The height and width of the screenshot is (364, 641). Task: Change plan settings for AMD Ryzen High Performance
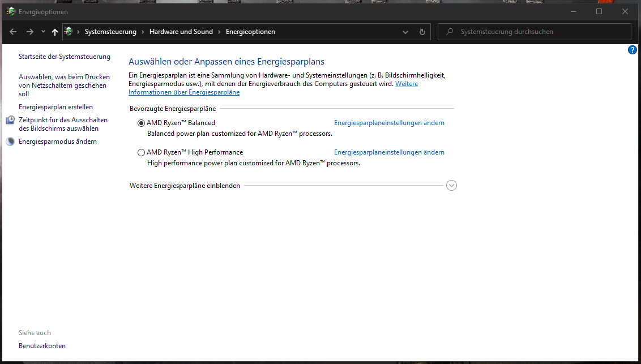click(x=389, y=152)
